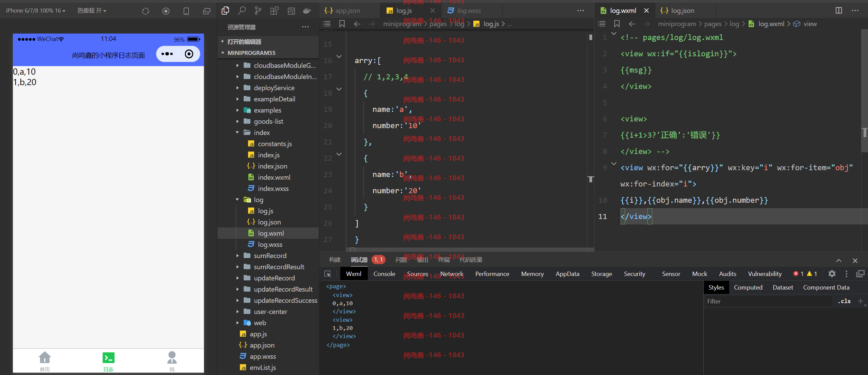Open the Console devtools tab

tap(384, 274)
